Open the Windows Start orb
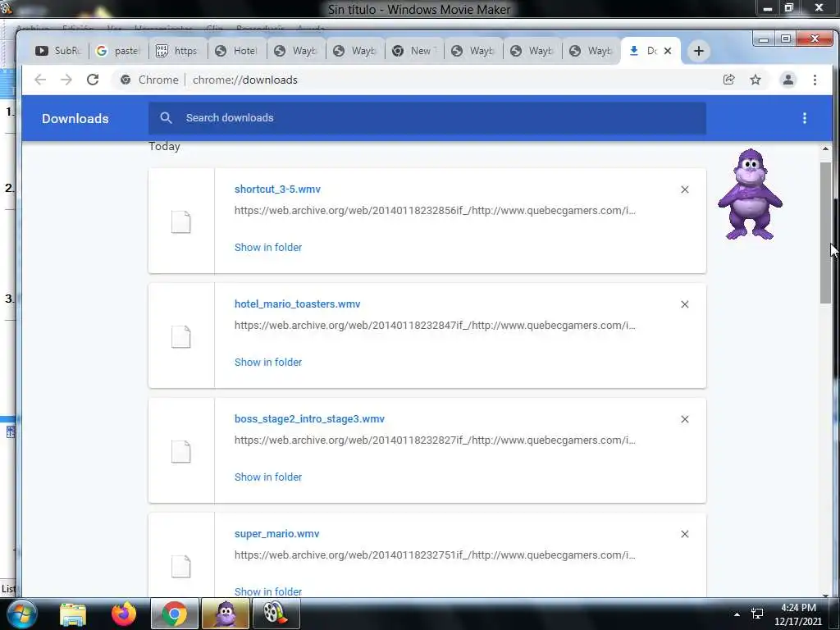This screenshot has height=630, width=840. [21, 614]
